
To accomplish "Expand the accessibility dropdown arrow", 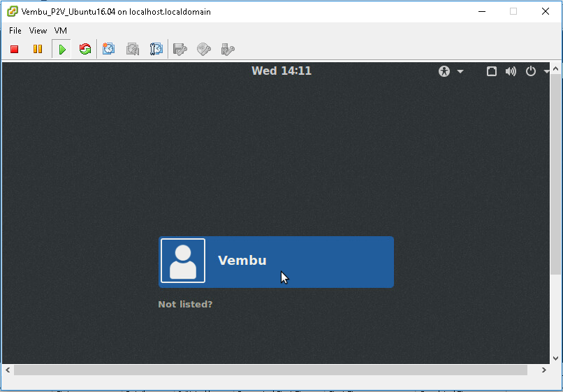I will pos(460,71).
